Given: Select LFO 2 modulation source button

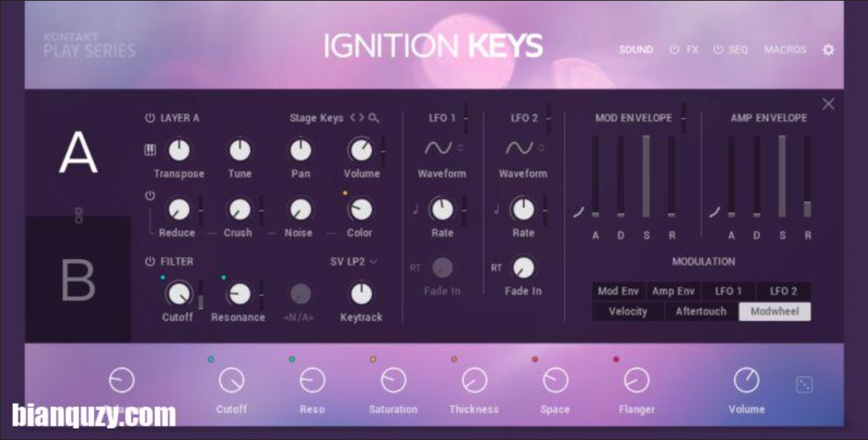Looking at the screenshot, I should 784,291.
